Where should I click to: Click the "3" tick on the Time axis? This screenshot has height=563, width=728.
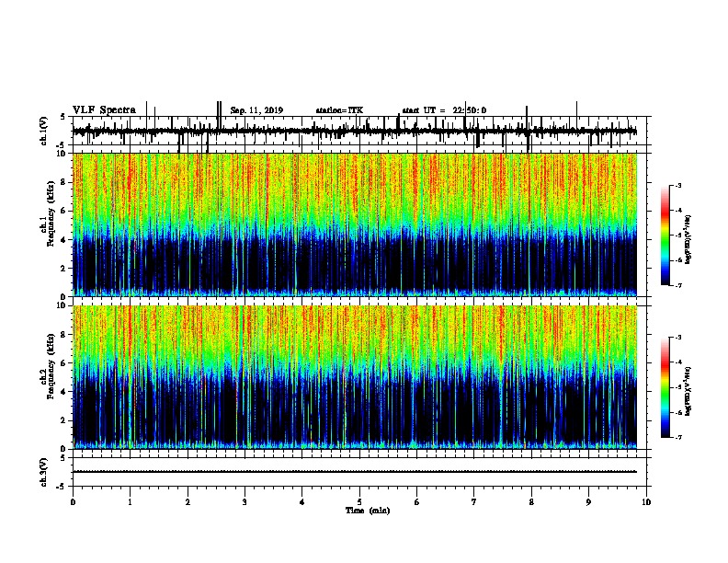coord(245,502)
